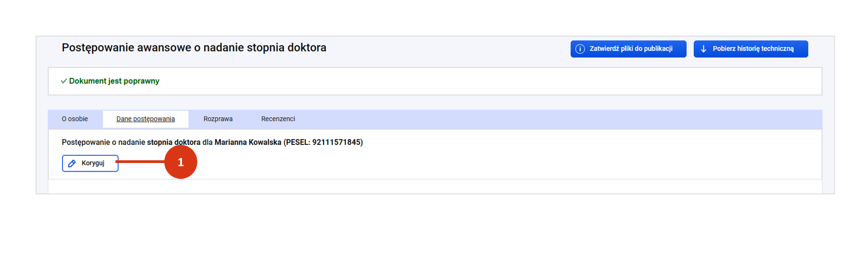Image resolution: width=868 pixels, height=278 pixels.
Task: Click the Postępowanie awansowe page heading
Action: 194,48
